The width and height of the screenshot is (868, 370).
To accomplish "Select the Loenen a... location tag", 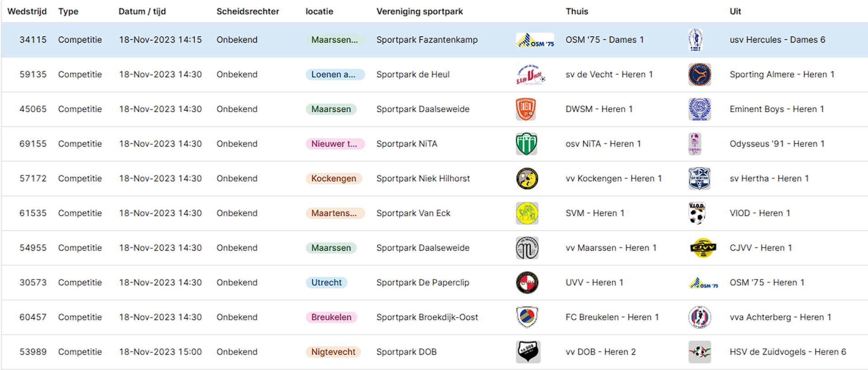I will click(335, 75).
